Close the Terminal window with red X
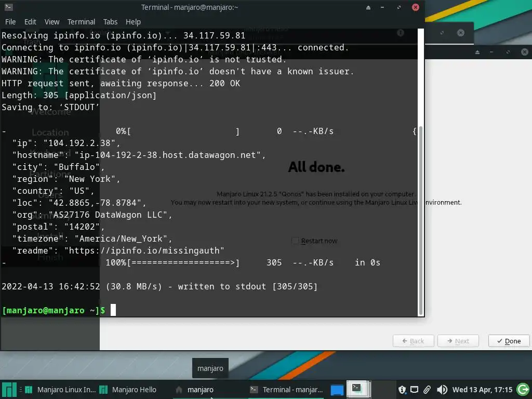The image size is (532, 399). point(415,7)
